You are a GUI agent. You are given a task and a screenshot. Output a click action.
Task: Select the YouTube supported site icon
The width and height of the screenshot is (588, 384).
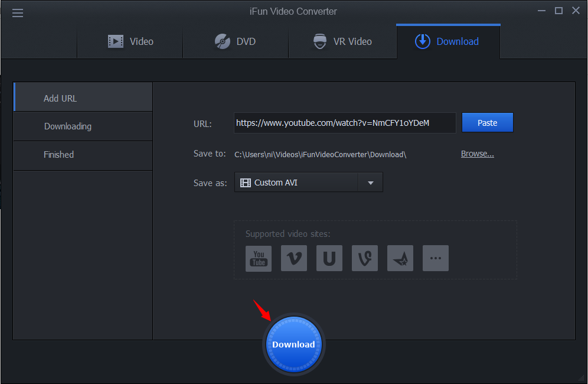click(x=259, y=258)
